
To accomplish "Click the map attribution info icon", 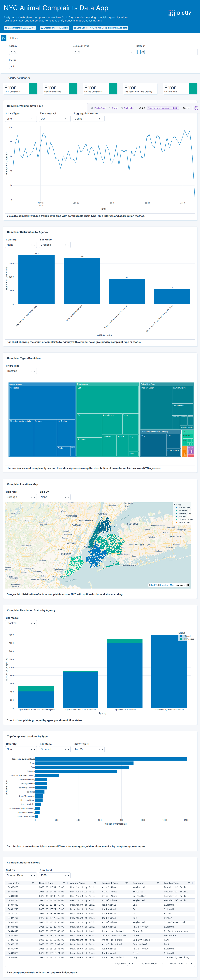I will click(187, 585).
